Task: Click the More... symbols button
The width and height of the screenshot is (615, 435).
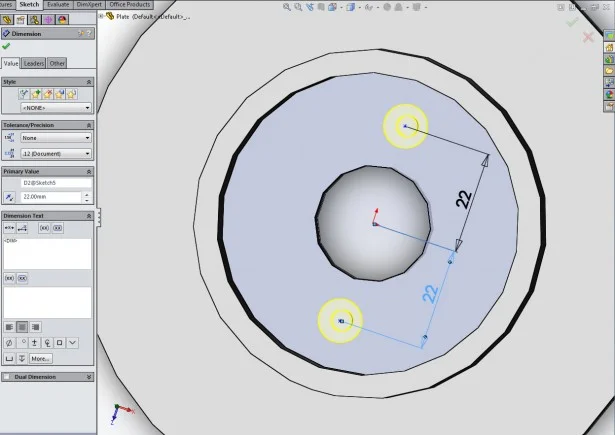Action: 39,358
